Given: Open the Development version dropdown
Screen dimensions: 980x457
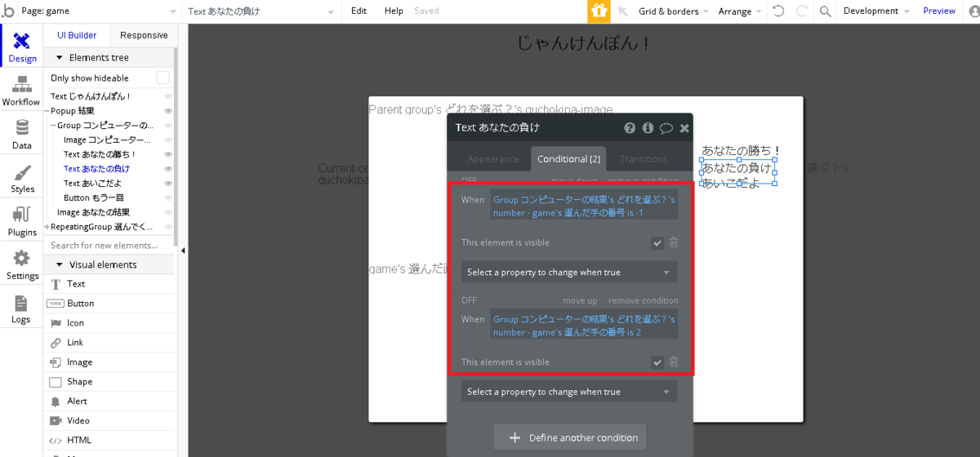Looking at the screenshot, I should point(876,11).
